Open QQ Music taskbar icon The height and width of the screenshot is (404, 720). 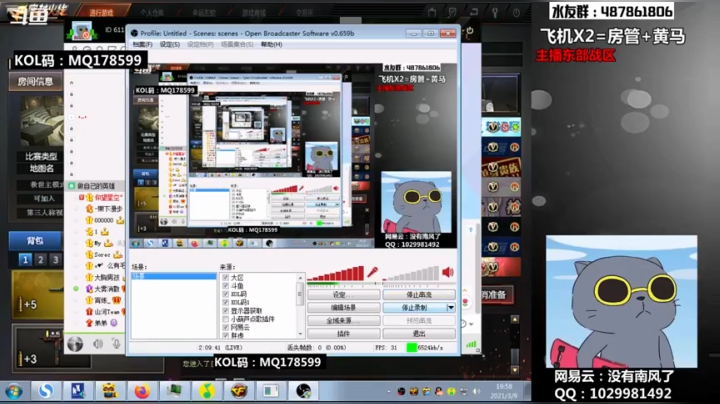pos(207,391)
